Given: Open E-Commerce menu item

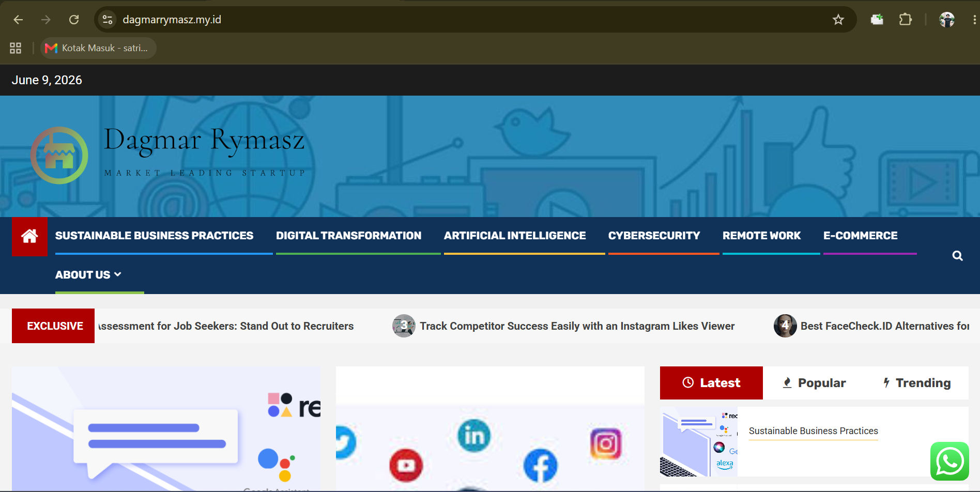Looking at the screenshot, I should coord(860,236).
